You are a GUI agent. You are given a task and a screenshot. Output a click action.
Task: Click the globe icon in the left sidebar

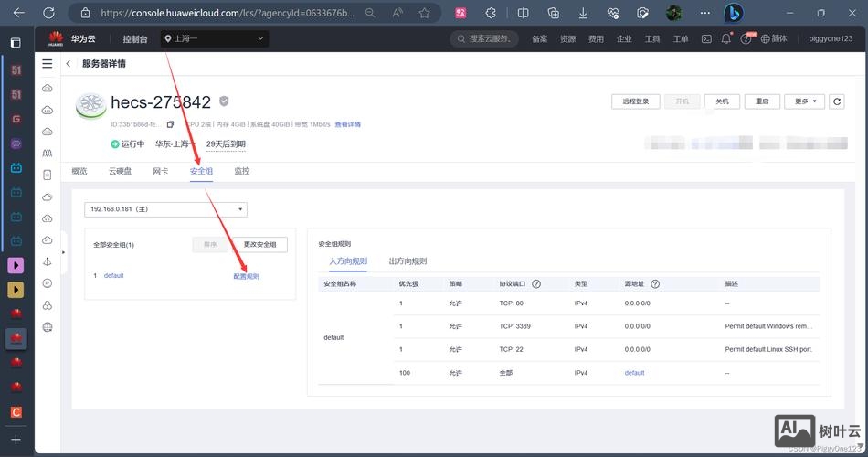click(x=48, y=327)
